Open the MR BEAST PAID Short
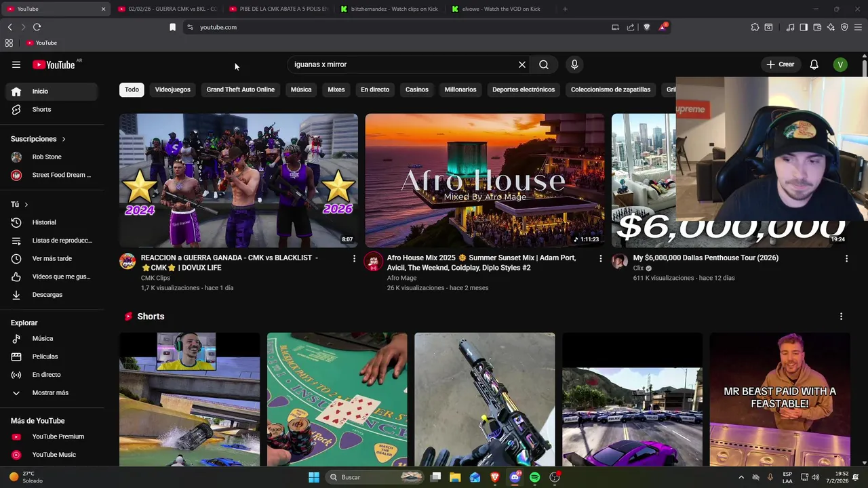This screenshot has height=488, width=868. pyautogui.click(x=780, y=399)
